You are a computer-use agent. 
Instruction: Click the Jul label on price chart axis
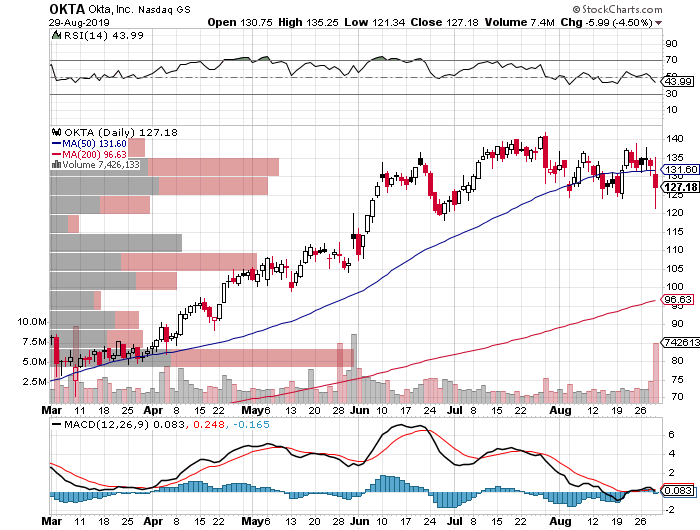click(x=454, y=410)
